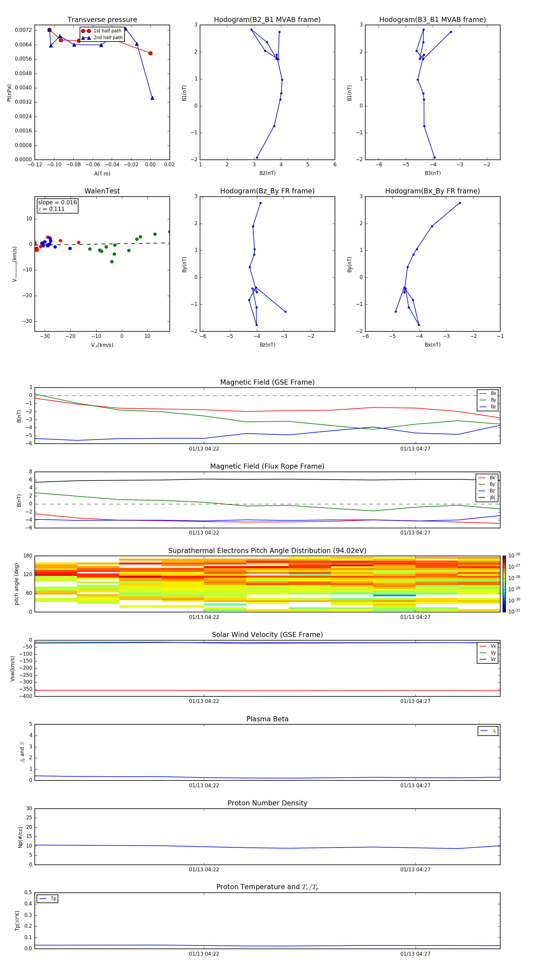Viewport: 535px width, 980px height.
Task: Click the 'Hodogram(B3_B1 MVAB frame)' title
Action: (x=432, y=19)
